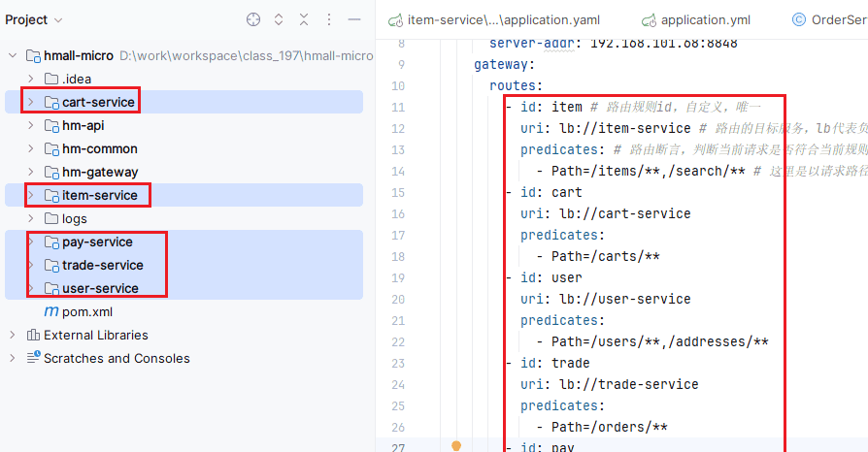Open the Project view dropdown
This screenshot has width=868, height=452.
click(34, 19)
